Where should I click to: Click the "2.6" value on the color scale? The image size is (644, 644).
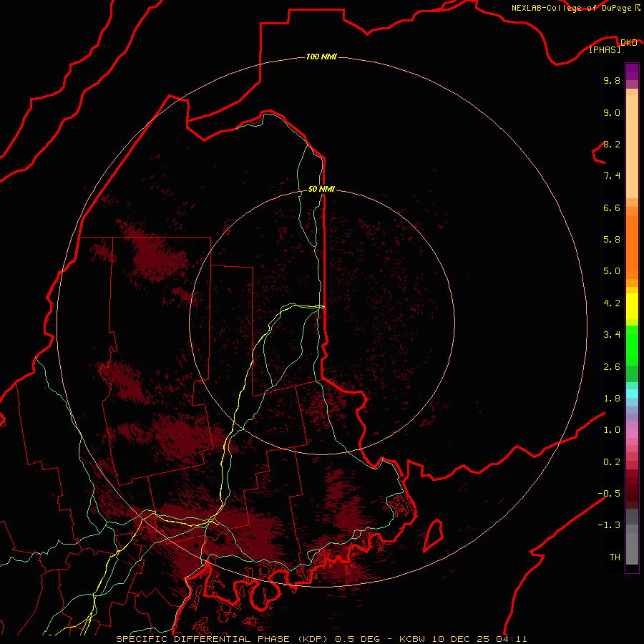pos(612,366)
